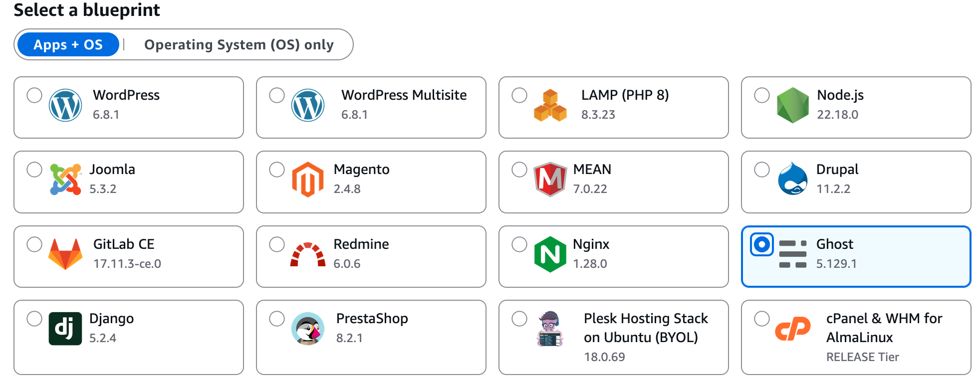Choose the WordPress Multisite radio button

(277, 95)
